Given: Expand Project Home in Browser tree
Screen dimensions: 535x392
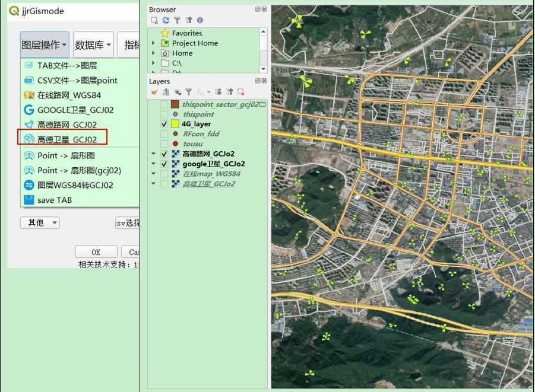Looking at the screenshot, I should coord(153,43).
